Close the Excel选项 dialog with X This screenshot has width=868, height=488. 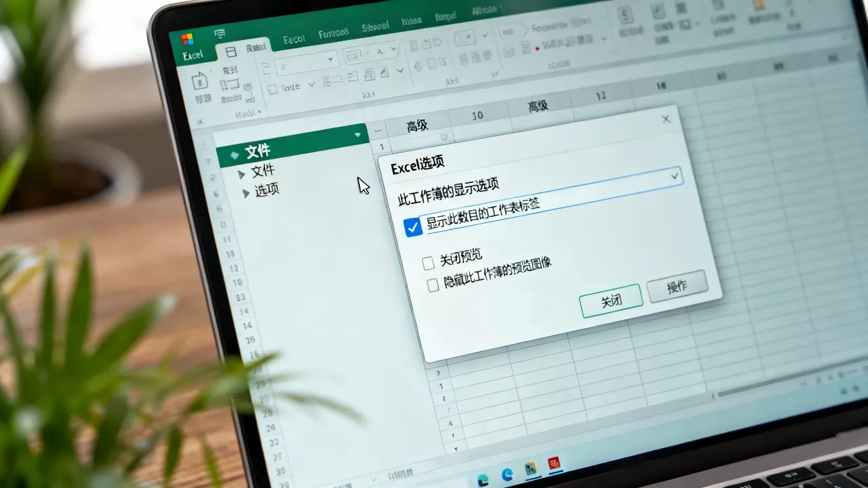click(666, 119)
